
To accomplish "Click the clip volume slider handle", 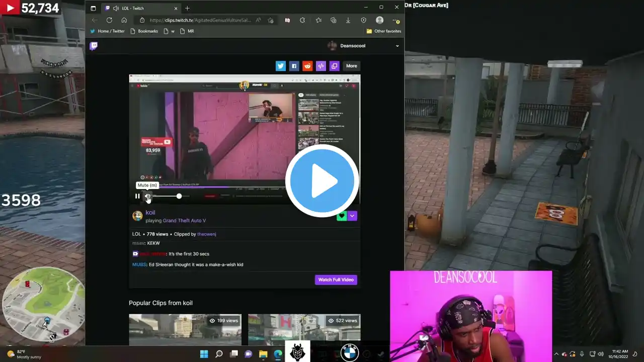I will coord(179,196).
